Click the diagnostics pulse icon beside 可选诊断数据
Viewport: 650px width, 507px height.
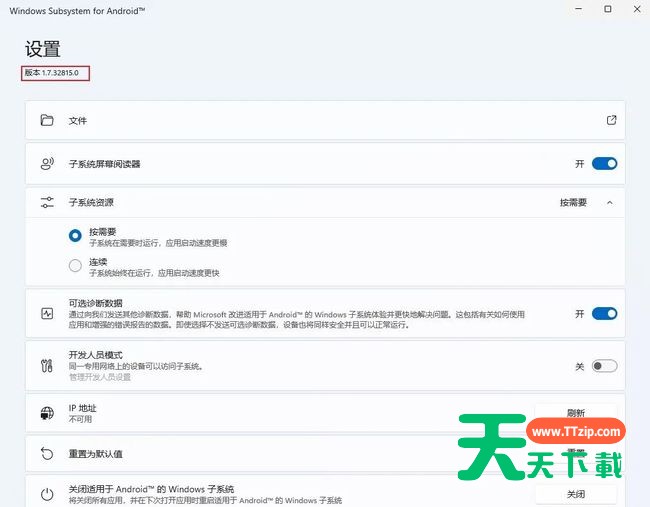click(47, 313)
